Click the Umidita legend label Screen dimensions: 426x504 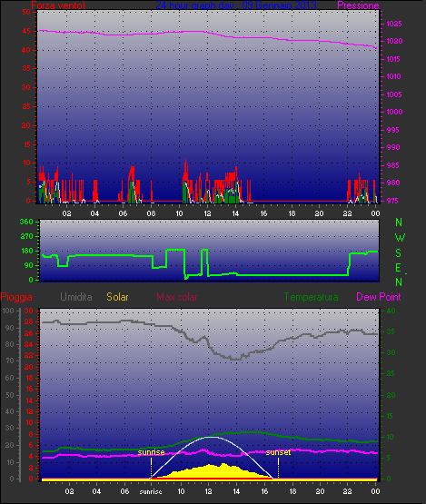pyautogui.click(x=76, y=297)
